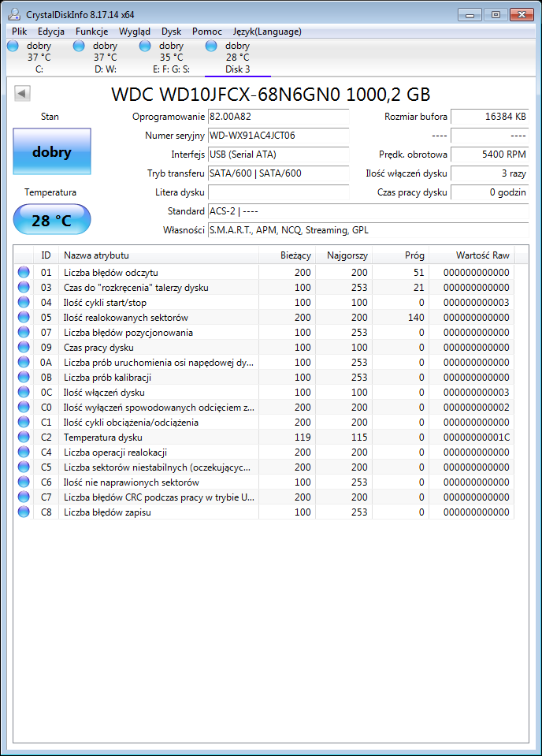The width and height of the screenshot is (542, 756).
Task: Click status orb for attribute 09
Action: click(24, 347)
